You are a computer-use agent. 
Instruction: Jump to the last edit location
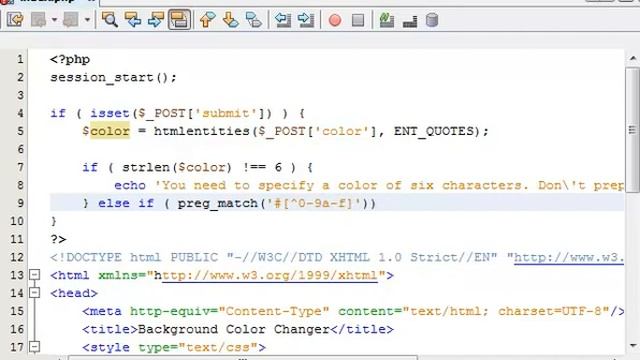(x=16, y=20)
